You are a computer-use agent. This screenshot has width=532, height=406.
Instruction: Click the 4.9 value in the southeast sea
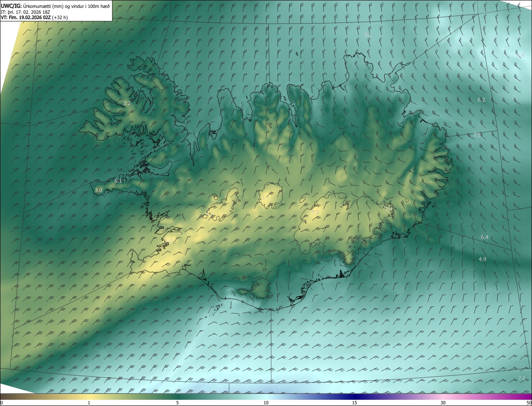tap(483, 259)
